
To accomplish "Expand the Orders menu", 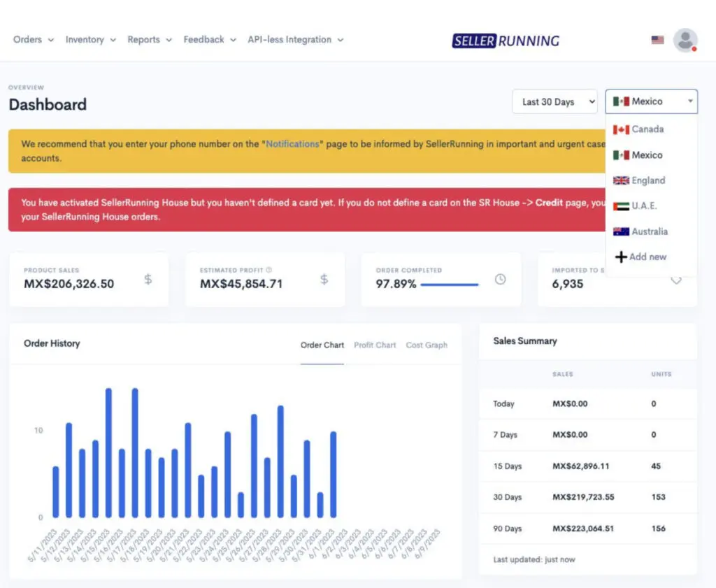I will coord(33,40).
